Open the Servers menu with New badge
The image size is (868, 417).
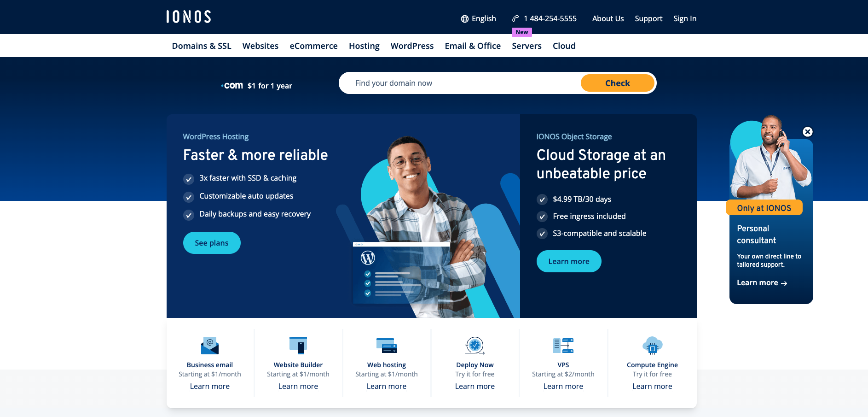click(x=526, y=46)
